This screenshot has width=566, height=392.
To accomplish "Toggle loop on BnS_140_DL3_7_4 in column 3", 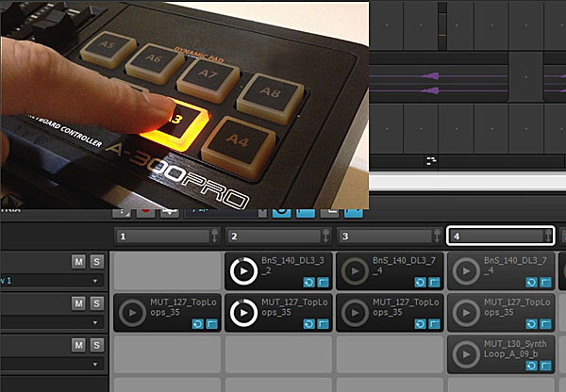I will point(420,282).
